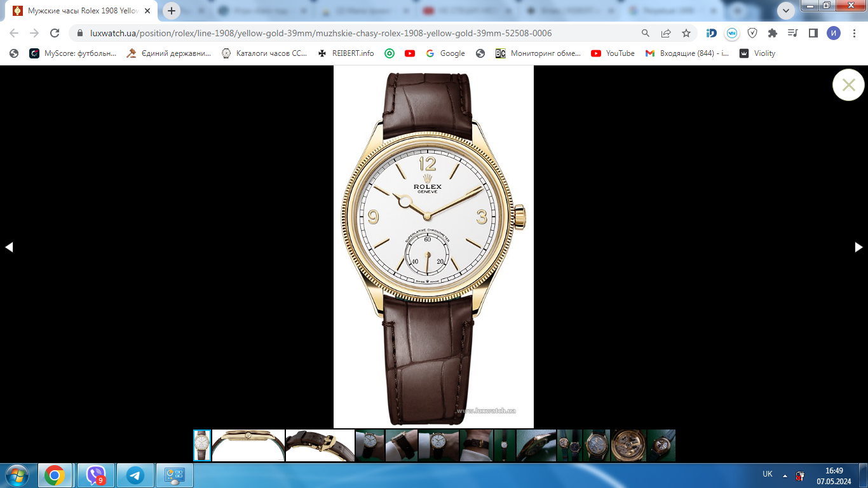Switch to Chrome in the taskbar
This screenshot has width=868, height=488.
[x=55, y=475]
